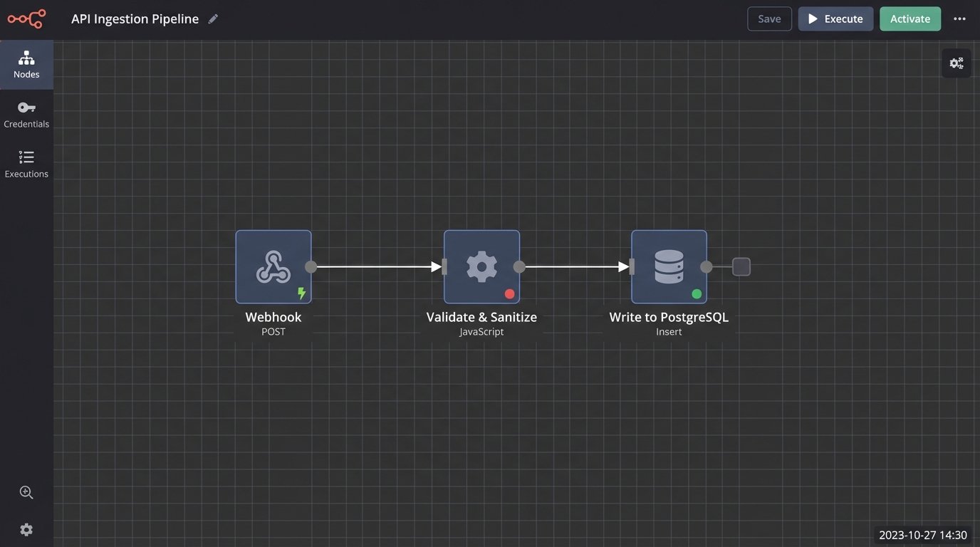Click the workflow logo in the top bar
The height and width of the screenshot is (547, 980).
pyautogui.click(x=26, y=19)
